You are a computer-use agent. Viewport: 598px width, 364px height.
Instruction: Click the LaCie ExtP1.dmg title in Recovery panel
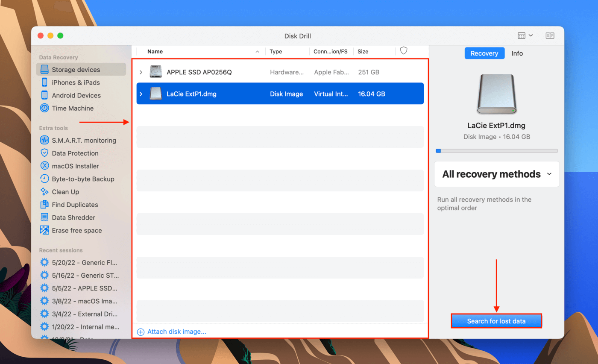coord(497,126)
